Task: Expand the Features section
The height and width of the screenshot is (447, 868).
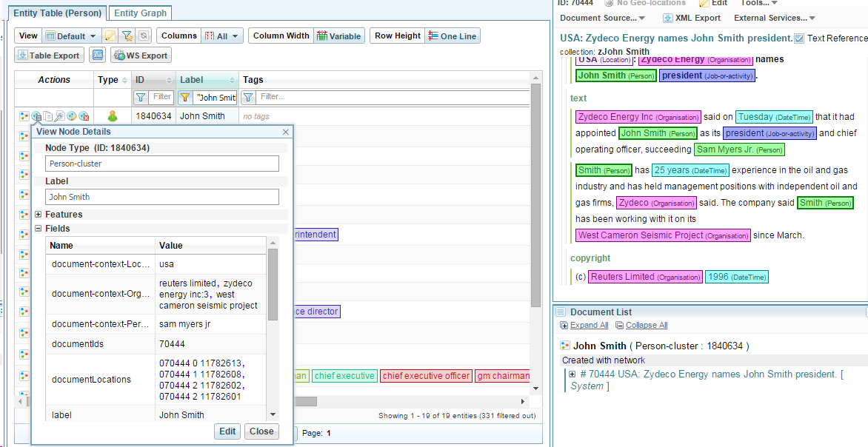Action: [x=39, y=215]
